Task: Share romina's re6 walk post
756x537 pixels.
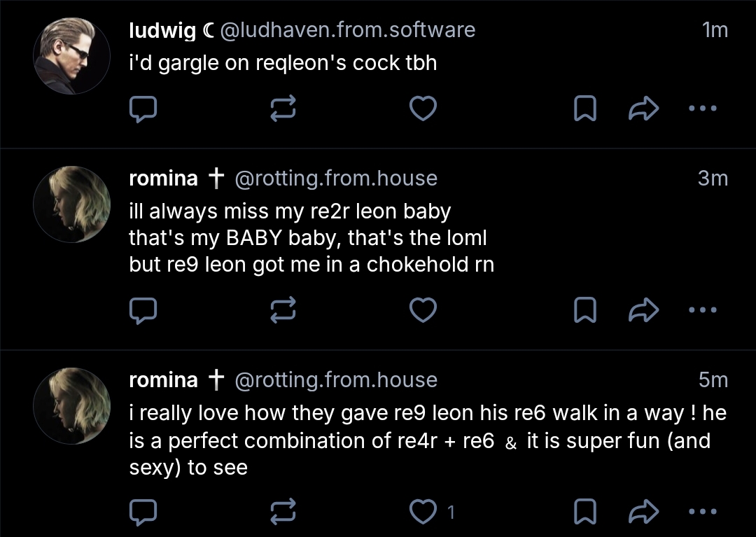Action: [x=644, y=512]
